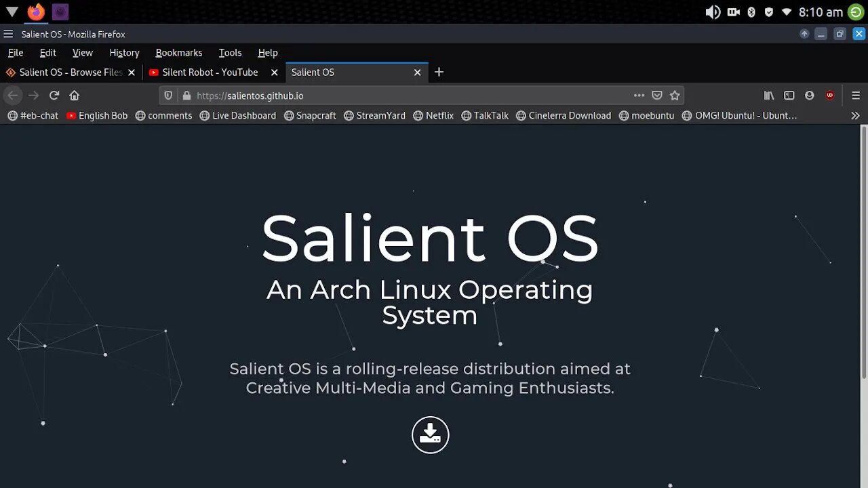
Task: Open the purple screen recorder panel icon
Action: (x=60, y=12)
